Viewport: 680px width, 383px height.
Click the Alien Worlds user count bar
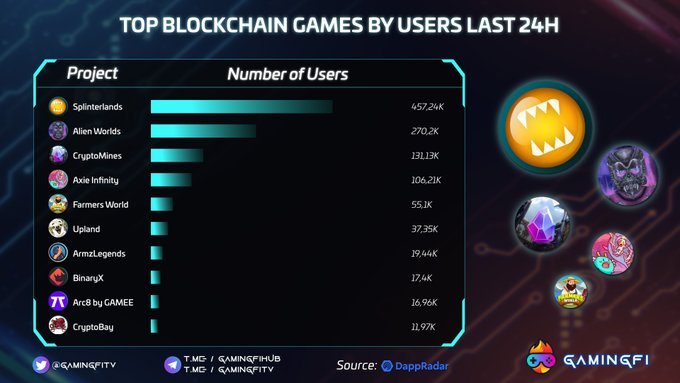coord(203,131)
